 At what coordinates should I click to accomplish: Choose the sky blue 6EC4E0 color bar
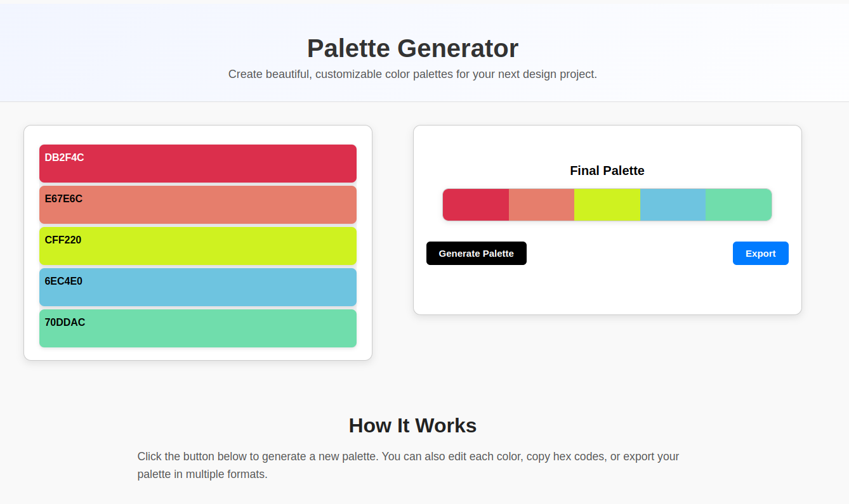point(198,287)
